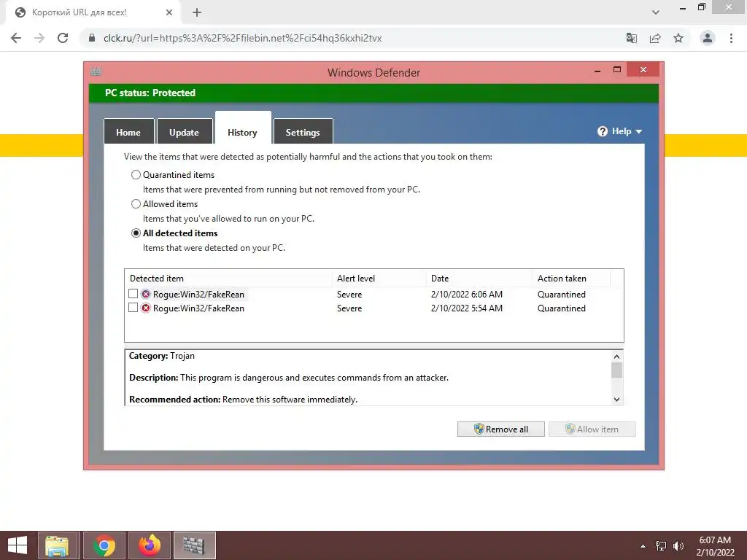
Task: Sort by Date column header
Action: click(x=479, y=279)
